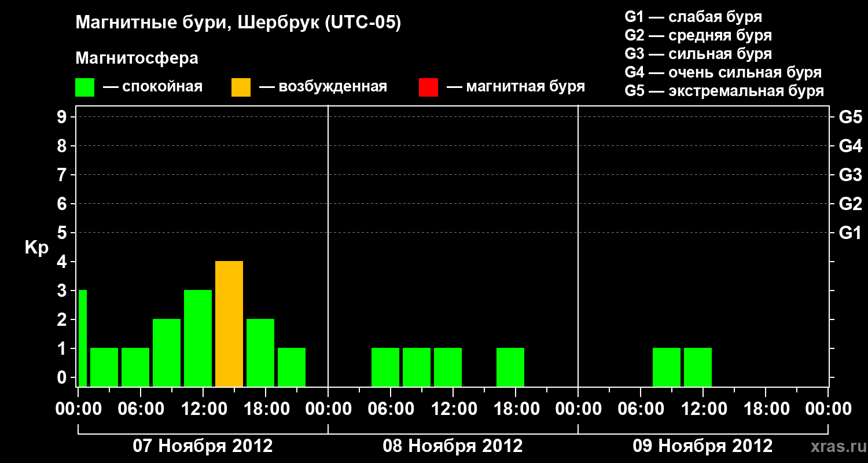Click the 'G1 — слабая буря' description
Screen dimensions: 868x463
point(693,17)
